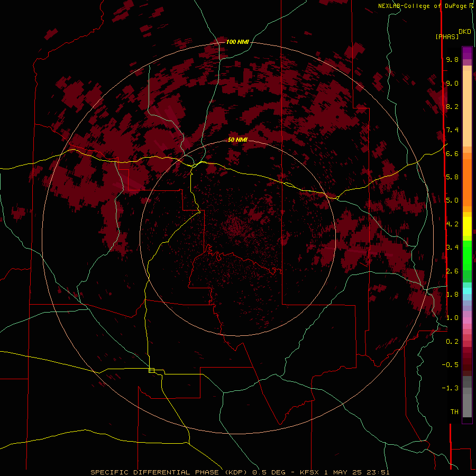The image size is (476, 476).
Task: Click the 3.4 value on the scale
Action: (452, 247)
